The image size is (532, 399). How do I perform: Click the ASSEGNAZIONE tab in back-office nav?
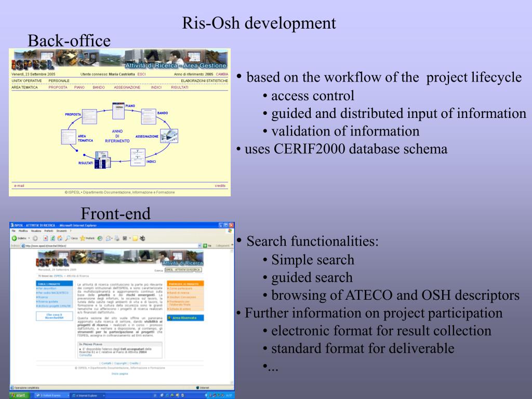click(127, 87)
